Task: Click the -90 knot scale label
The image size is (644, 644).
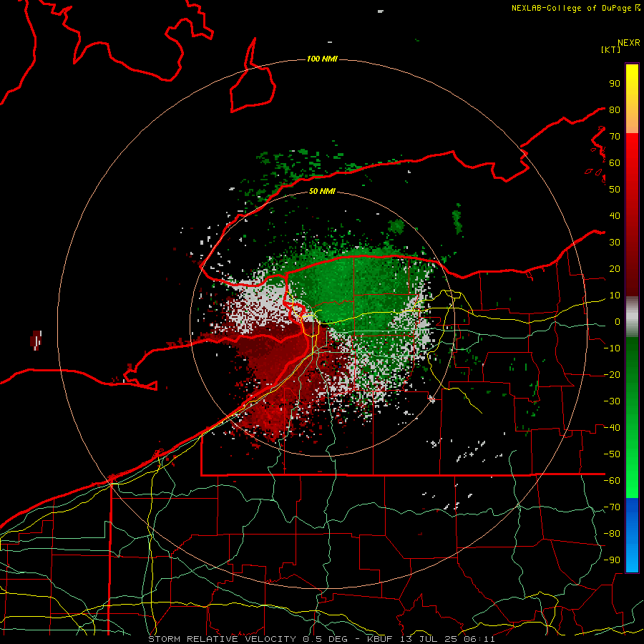Action: [612, 560]
